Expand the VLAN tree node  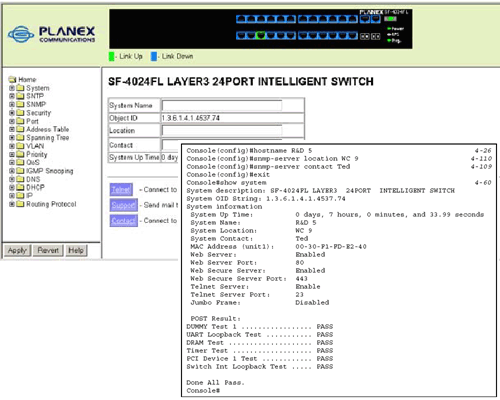pyautogui.click(x=12, y=146)
